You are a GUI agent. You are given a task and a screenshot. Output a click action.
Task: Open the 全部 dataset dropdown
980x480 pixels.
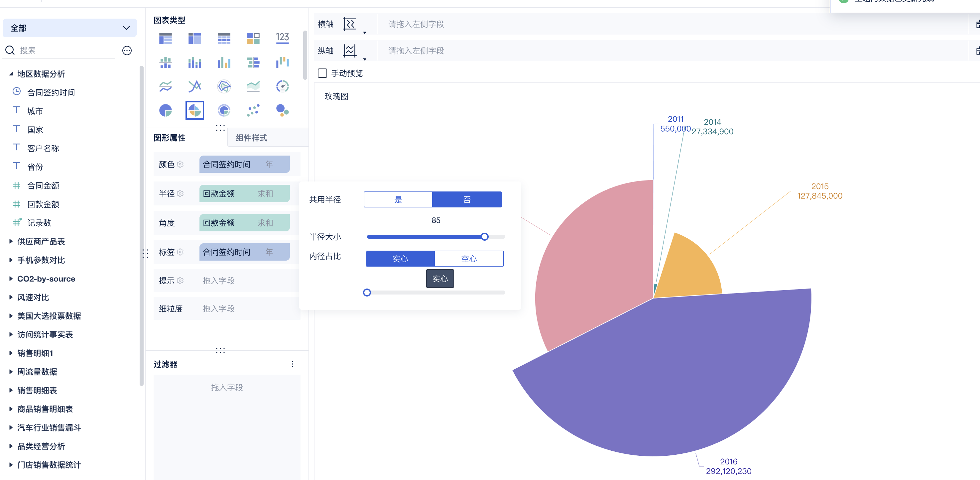(x=69, y=28)
